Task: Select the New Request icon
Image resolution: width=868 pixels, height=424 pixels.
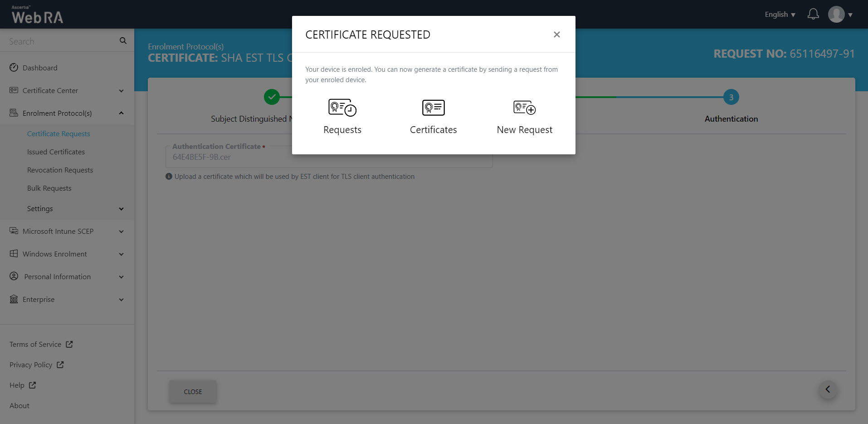Action: click(x=524, y=108)
